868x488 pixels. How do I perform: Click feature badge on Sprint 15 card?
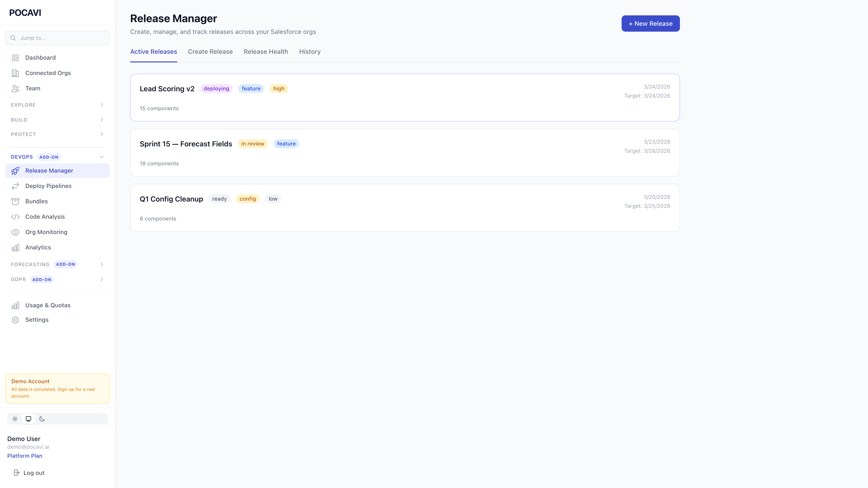[x=286, y=144]
